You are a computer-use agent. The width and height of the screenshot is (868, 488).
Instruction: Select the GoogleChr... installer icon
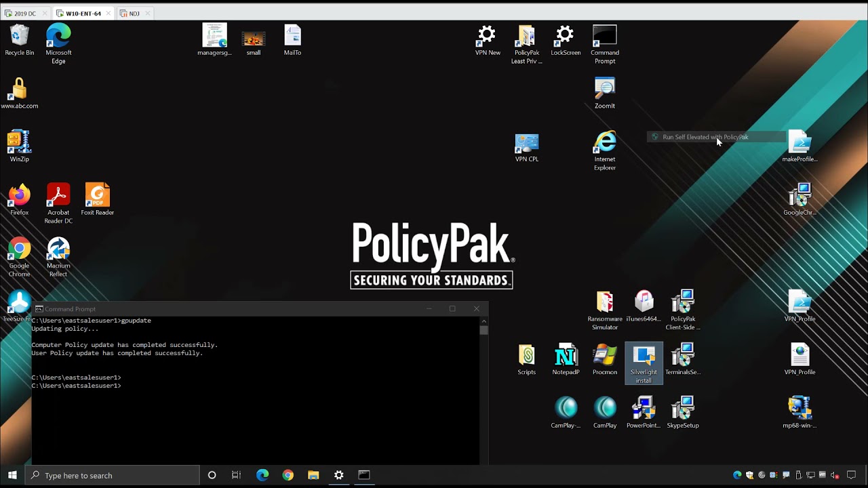point(800,200)
